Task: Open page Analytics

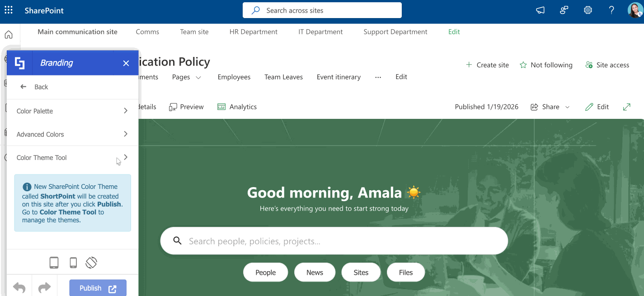Action: (237, 107)
